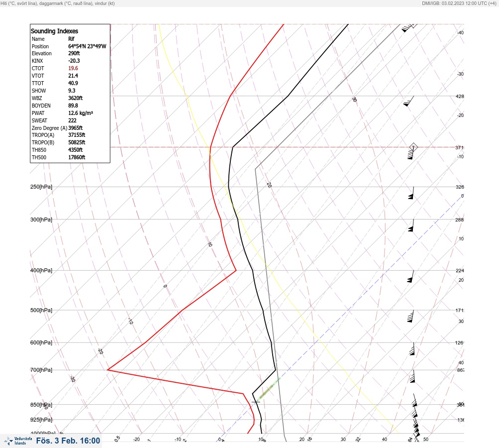Click the red CTOT value '19.6'
This screenshot has height=448, width=499.
coord(73,68)
